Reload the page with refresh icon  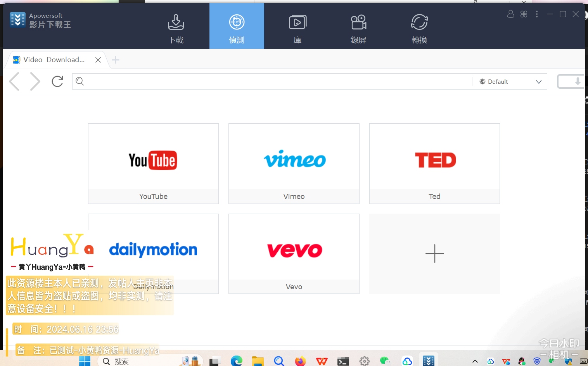pyautogui.click(x=57, y=81)
